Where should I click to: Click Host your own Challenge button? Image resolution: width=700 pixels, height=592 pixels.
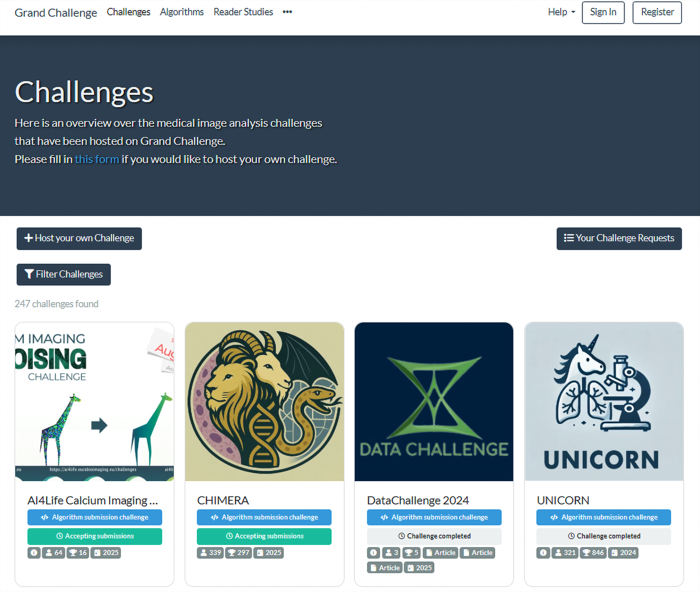(x=79, y=238)
